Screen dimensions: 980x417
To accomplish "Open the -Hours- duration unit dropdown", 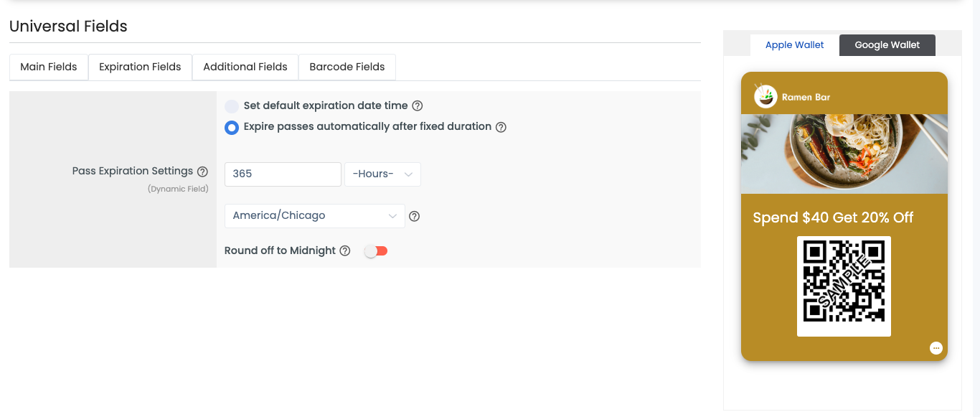I will pos(382,174).
